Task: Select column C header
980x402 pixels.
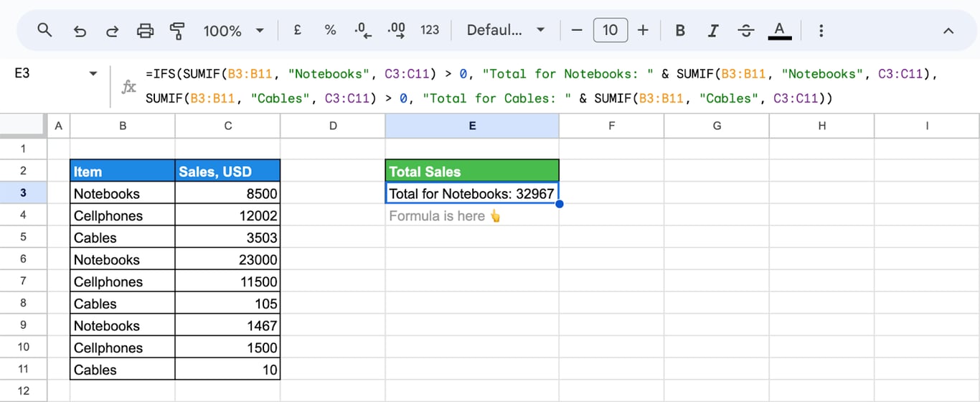Action: [227, 126]
